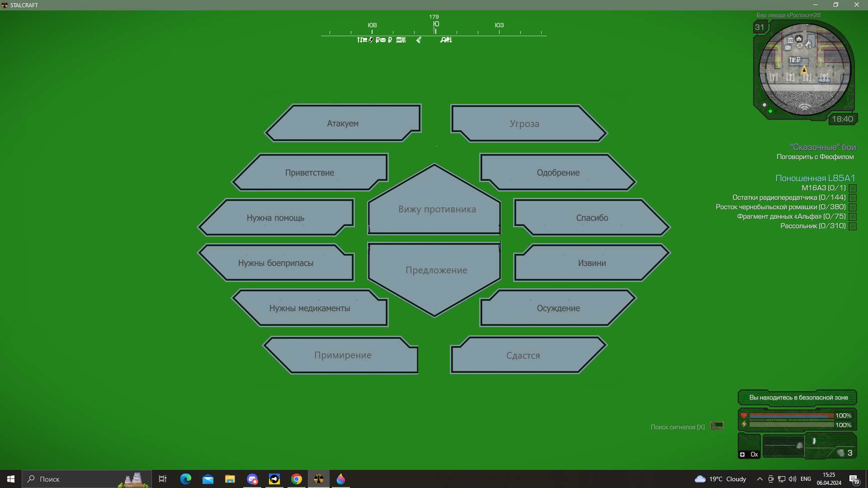Click the health progress bar
This screenshot has width=868, height=488.
click(792, 416)
